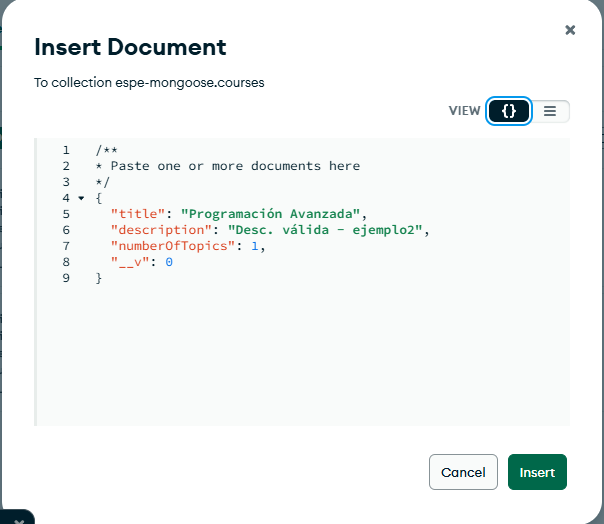Viewport: 604px width, 524px height.
Task: Click the "__v" key on line 8
Action: (x=130, y=262)
